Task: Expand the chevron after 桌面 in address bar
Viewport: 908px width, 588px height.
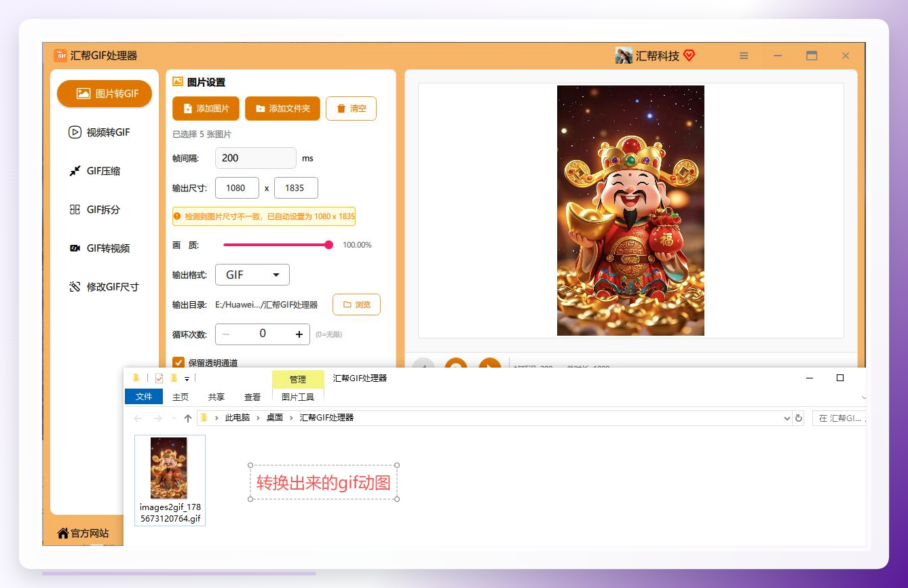Action: coord(292,418)
